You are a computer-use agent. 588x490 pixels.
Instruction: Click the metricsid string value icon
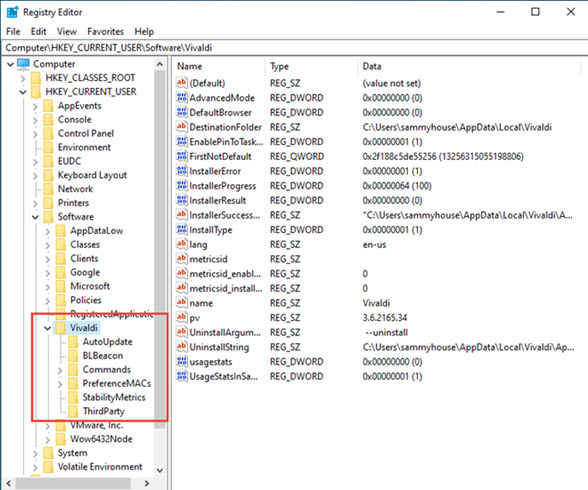pyautogui.click(x=182, y=259)
